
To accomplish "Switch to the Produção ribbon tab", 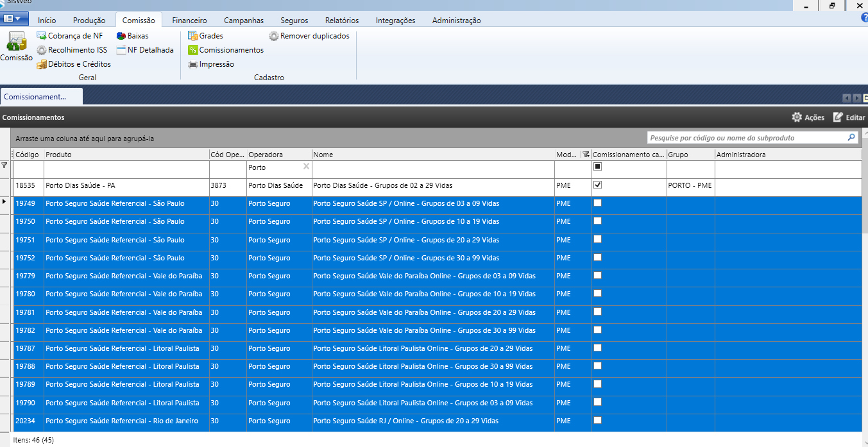I will pos(89,21).
